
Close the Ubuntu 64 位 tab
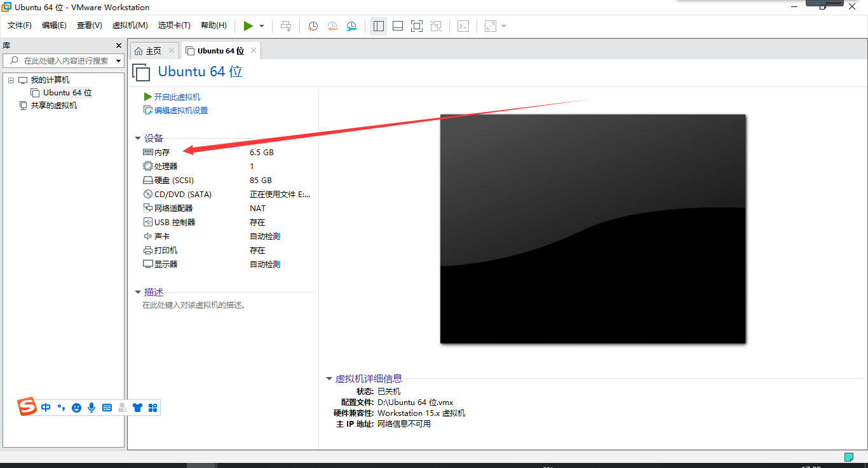pyautogui.click(x=254, y=50)
